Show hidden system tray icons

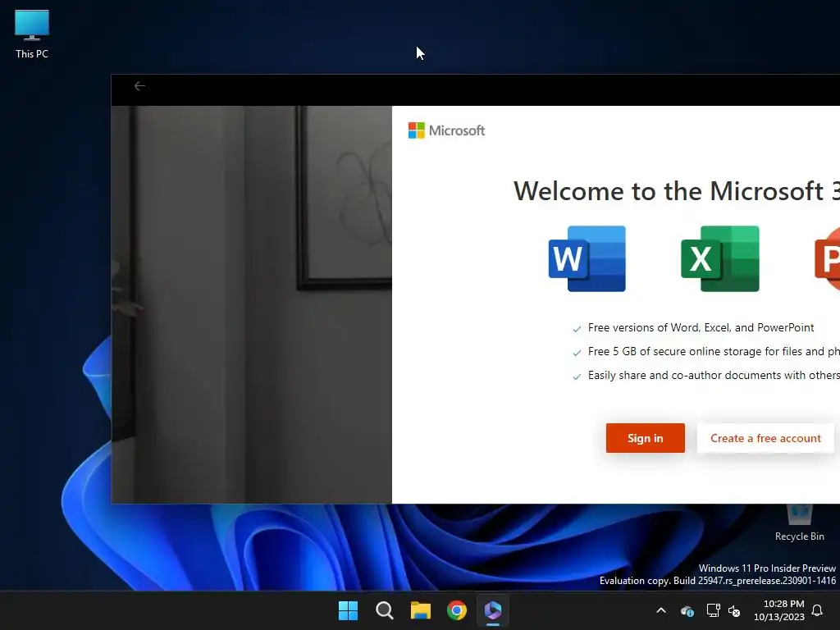(661, 610)
